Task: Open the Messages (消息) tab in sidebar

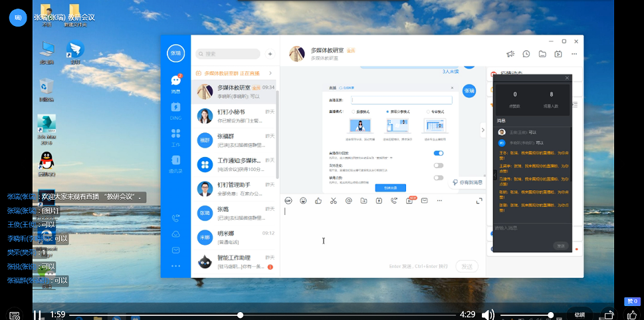Action: coord(175,84)
